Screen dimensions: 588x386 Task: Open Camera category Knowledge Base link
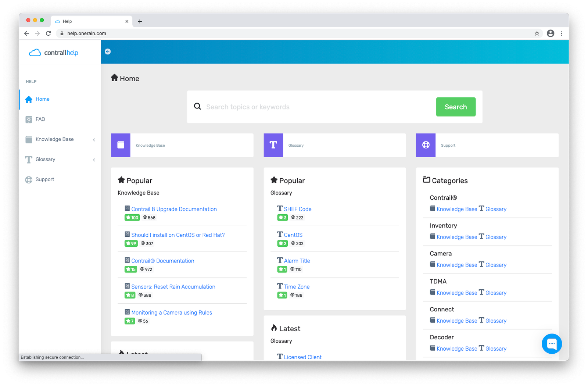456,265
